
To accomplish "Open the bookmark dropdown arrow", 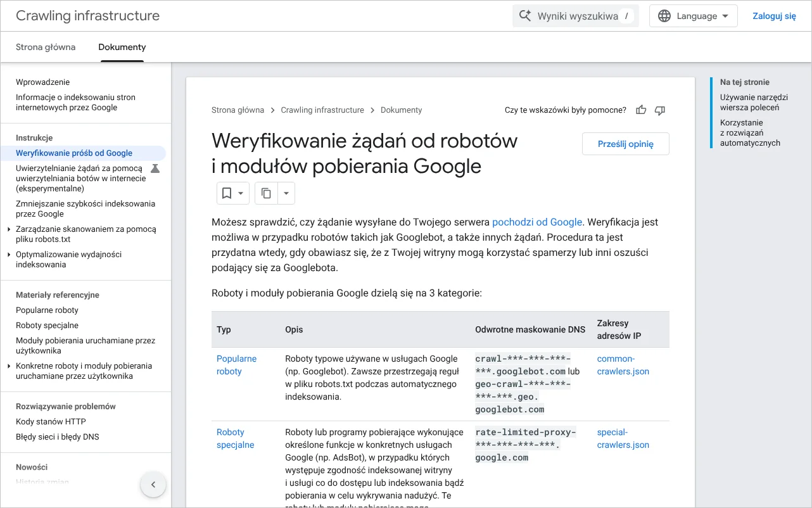I will pyautogui.click(x=241, y=193).
